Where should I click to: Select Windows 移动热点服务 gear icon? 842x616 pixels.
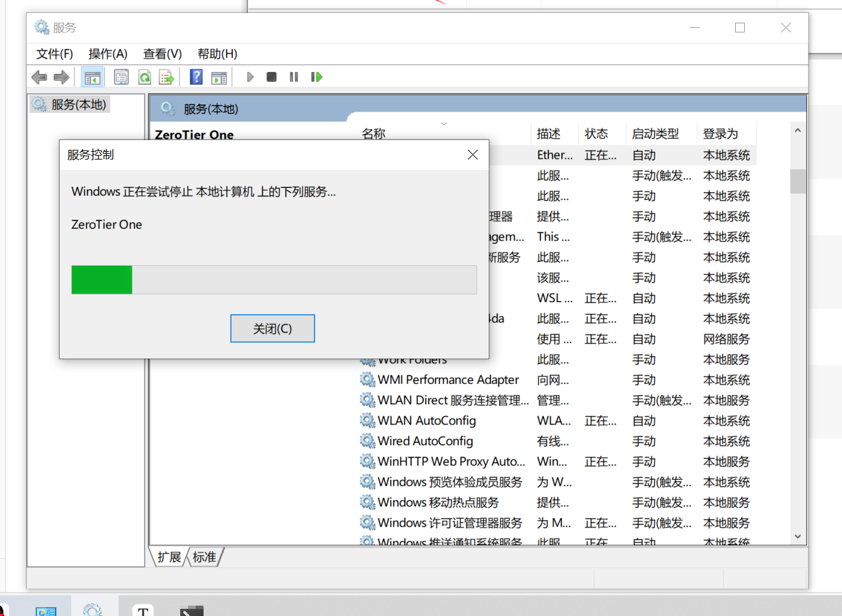pos(368,503)
